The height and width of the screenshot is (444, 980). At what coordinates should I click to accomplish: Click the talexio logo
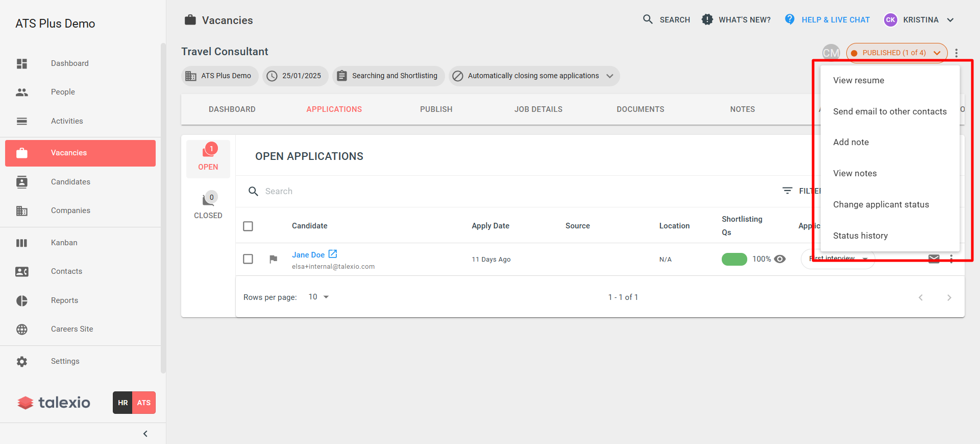tap(54, 403)
